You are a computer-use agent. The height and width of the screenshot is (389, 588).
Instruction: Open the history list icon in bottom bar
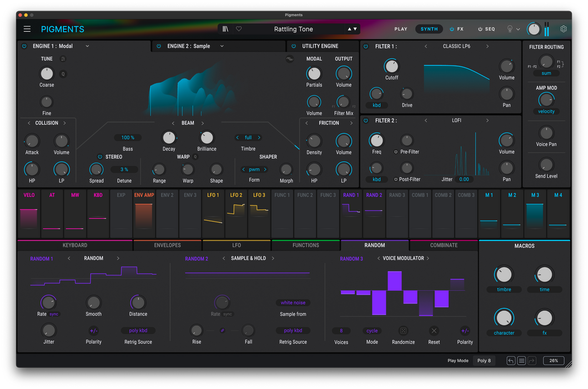tap(521, 361)
